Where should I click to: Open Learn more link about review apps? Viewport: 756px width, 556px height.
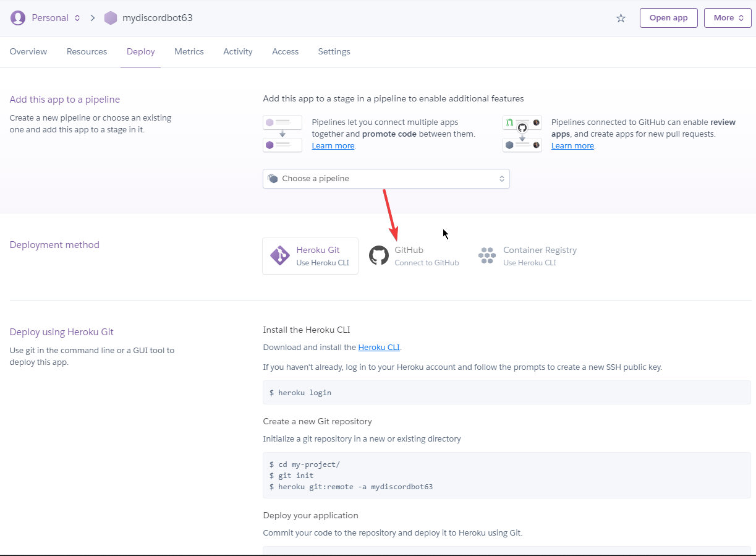pos(572,146)
